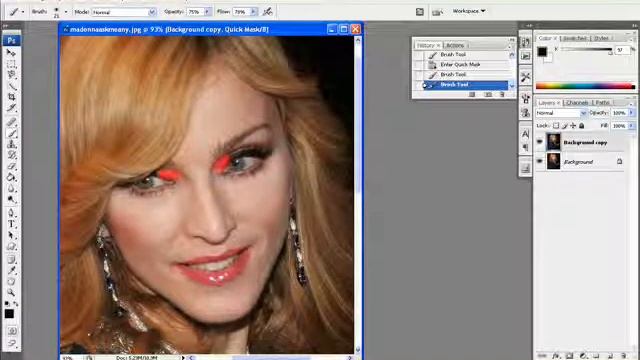Open the layer Opacity arrow
640x360 pixels.
click(x=631, y=113)
